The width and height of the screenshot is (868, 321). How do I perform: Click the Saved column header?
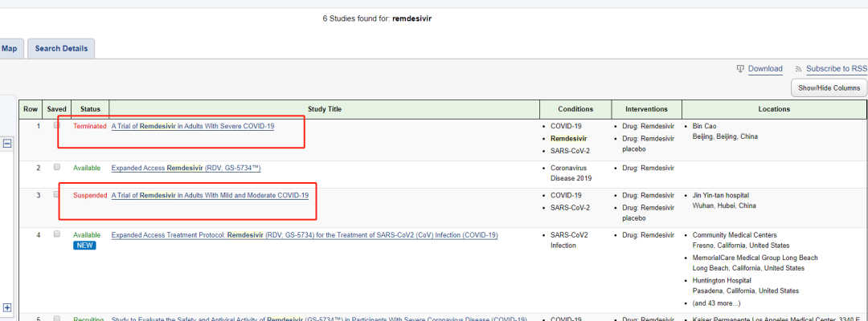56,109
